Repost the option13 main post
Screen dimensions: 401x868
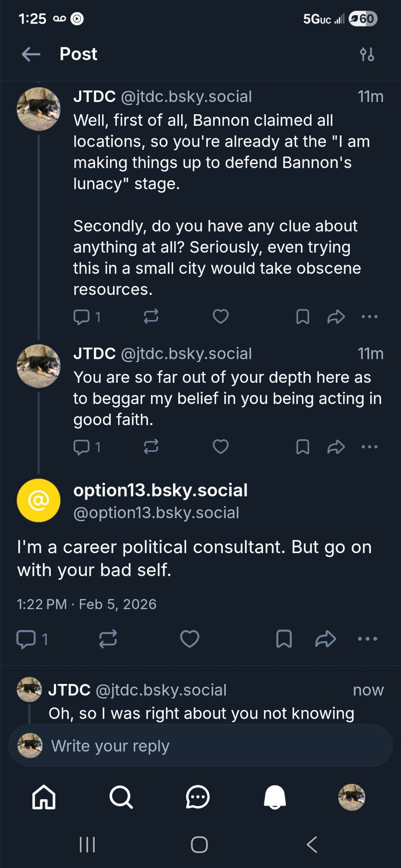tap(108, 639)
